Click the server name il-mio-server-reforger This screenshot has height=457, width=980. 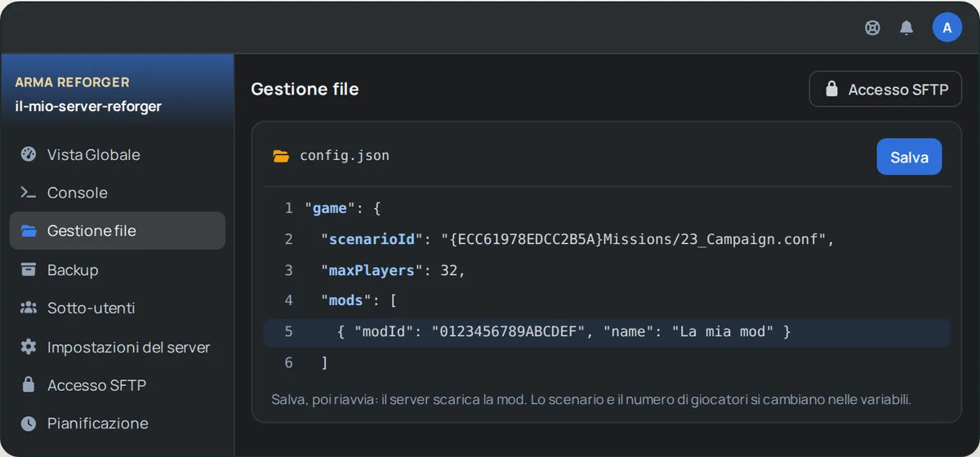88,106
